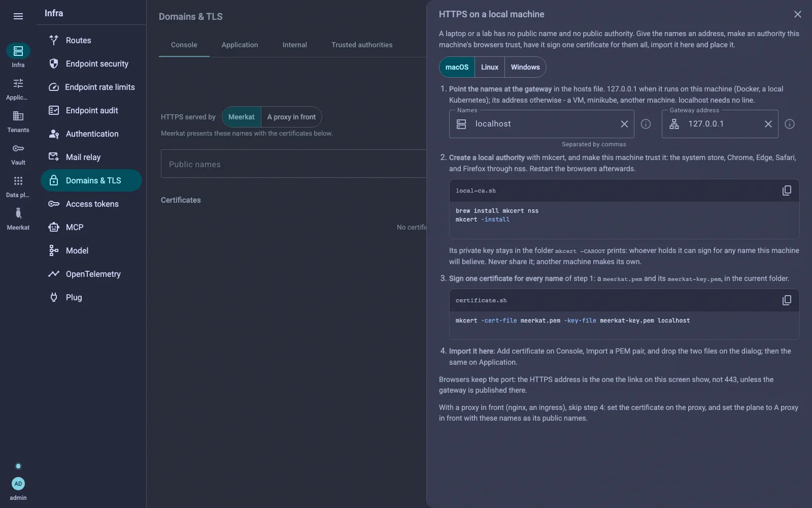Open the Data plane grid icon
This screenshot has height=508, width=812.
pyautogui.click(x=18, y=181)
